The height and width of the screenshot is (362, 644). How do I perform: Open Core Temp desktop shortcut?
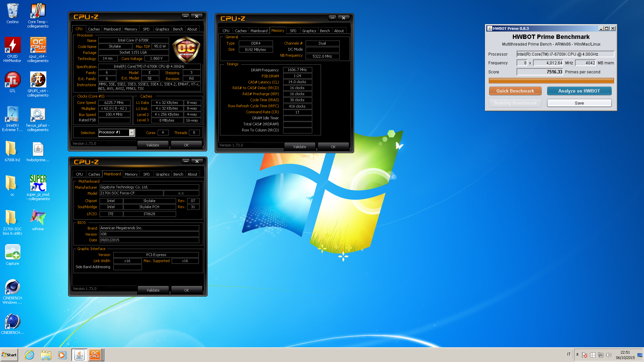click(38, 15)
